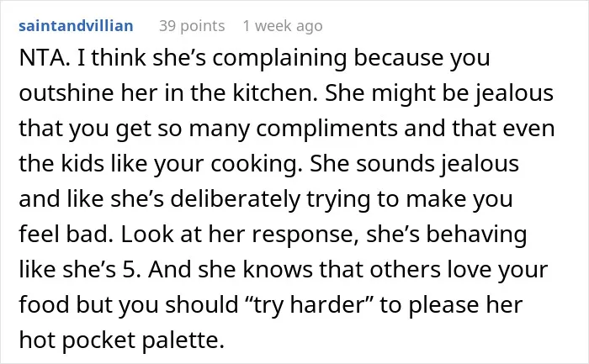
Task: Click the word kitchen in the second line
Action: pyautogui.click(x=275, y=92)
